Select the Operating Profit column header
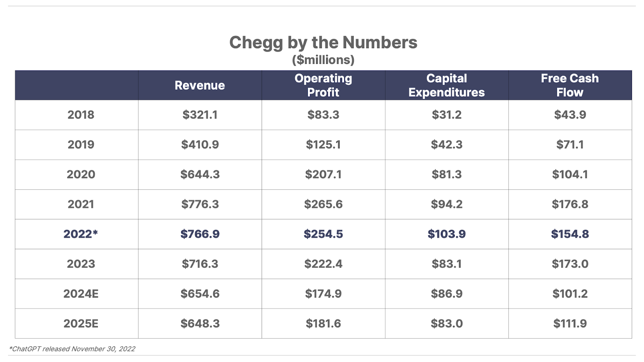The width and height of the screenshot is (644, 362). tap(323, 85)
